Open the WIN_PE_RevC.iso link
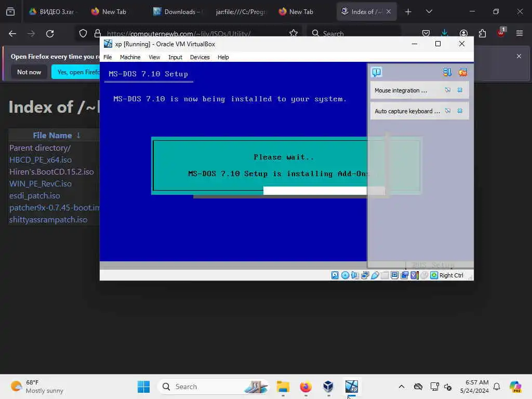The width and height of the screenshot is (532, 399). point(41,183)
